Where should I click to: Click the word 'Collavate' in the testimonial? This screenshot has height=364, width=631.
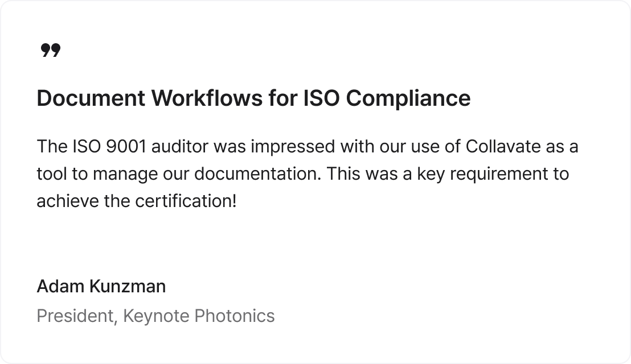503,147
